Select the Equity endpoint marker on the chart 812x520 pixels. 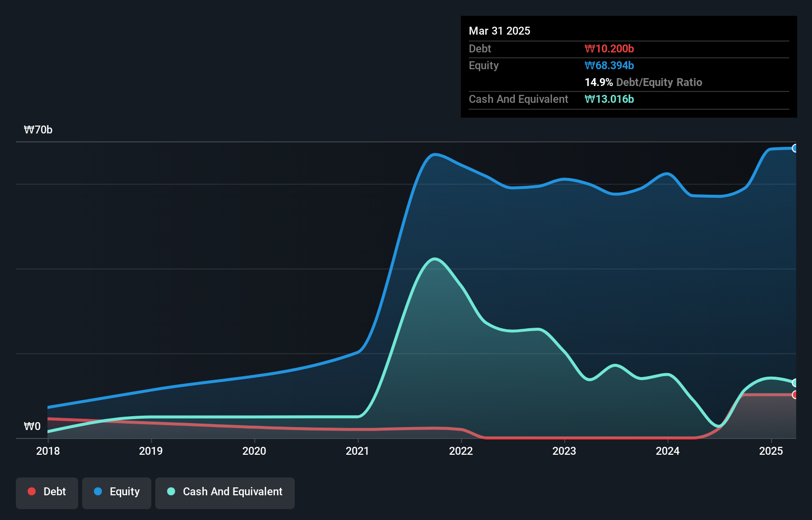[x=795, y=148]
